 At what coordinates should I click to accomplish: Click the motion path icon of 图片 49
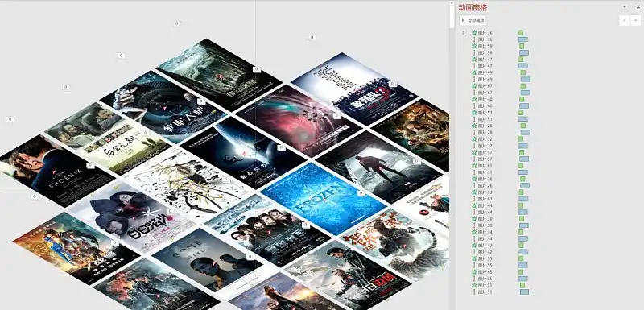(474, 79)
